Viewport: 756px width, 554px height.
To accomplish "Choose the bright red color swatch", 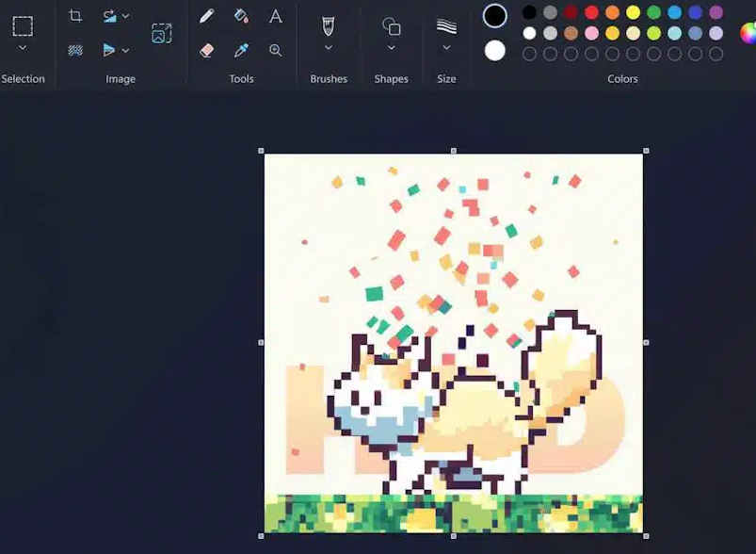I will pyautogui.click(x=591, y=12).
